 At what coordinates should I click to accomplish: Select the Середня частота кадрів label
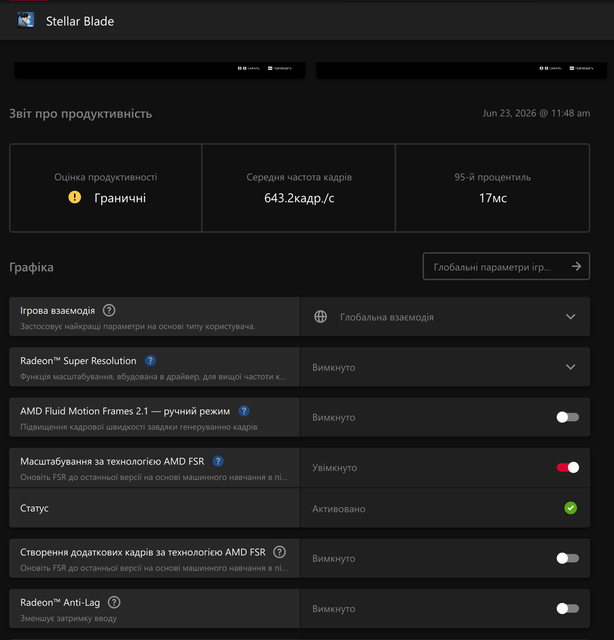299,177
